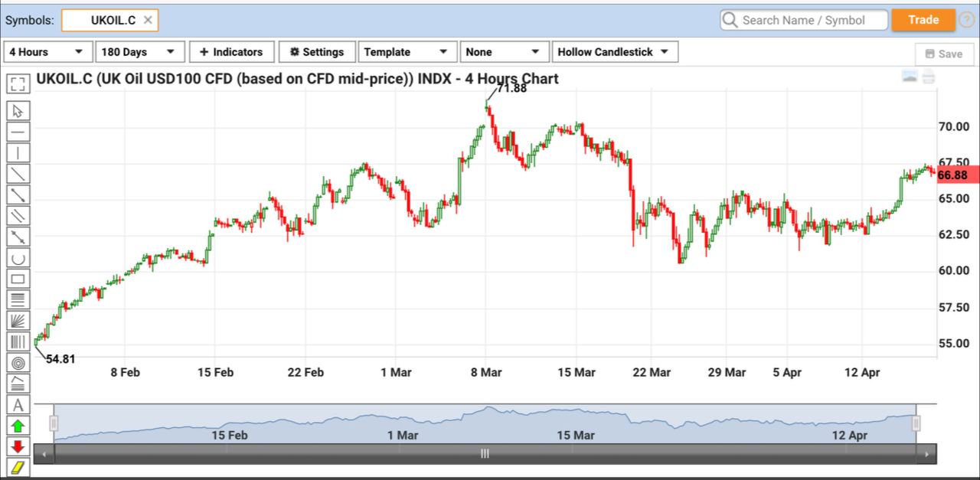The height and width of the screenshot is (480, 980).
Task: Click the navigator scrollbar thumb grip
Action: click(x=485, y=454)
